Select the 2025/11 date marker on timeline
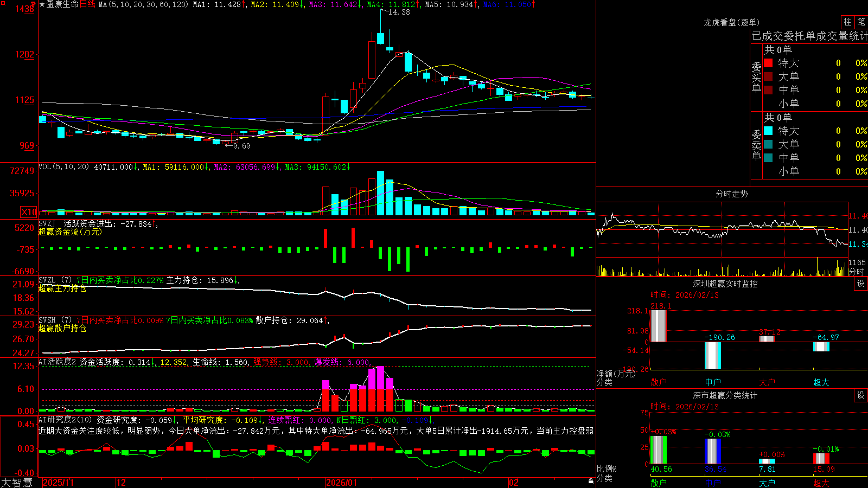 point(58,483)
